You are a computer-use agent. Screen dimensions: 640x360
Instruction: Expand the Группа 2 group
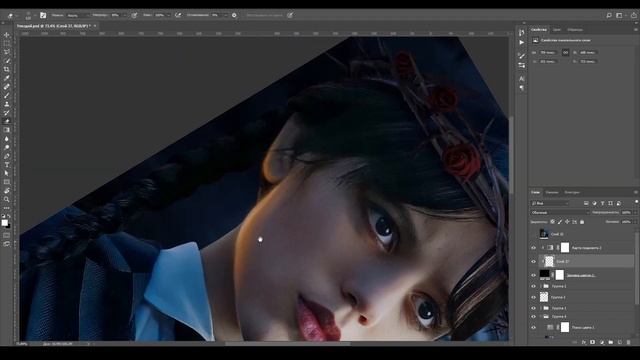(x=541, y=287)
